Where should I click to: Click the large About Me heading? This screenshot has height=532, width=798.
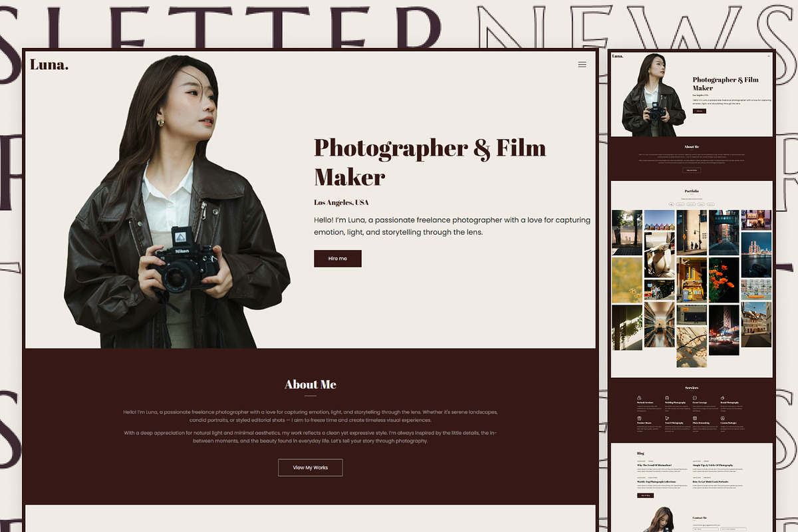(311, 384)
